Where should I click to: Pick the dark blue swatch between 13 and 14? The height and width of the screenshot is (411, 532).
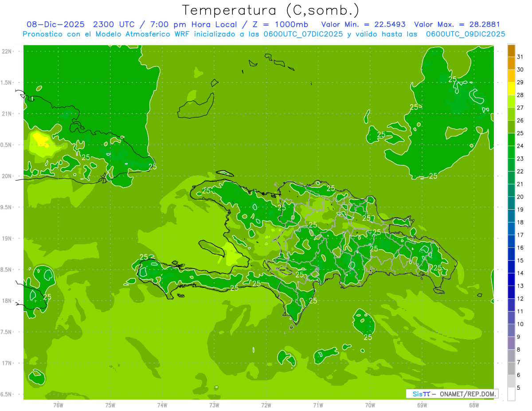click(511, 279)
